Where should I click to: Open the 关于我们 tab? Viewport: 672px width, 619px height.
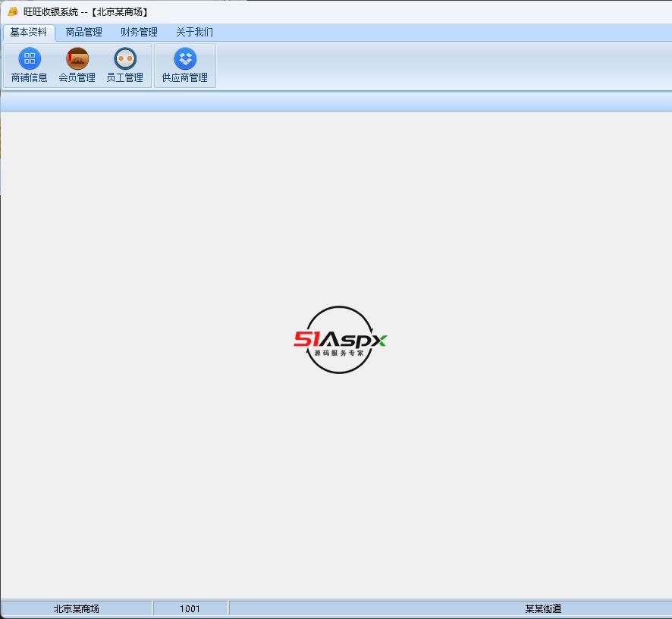click(x=194, y=32)
